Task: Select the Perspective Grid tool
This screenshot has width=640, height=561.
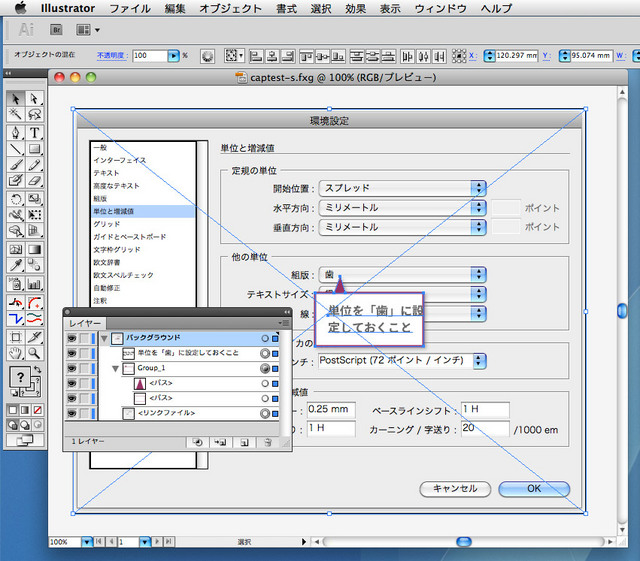Action: point(34,231)
